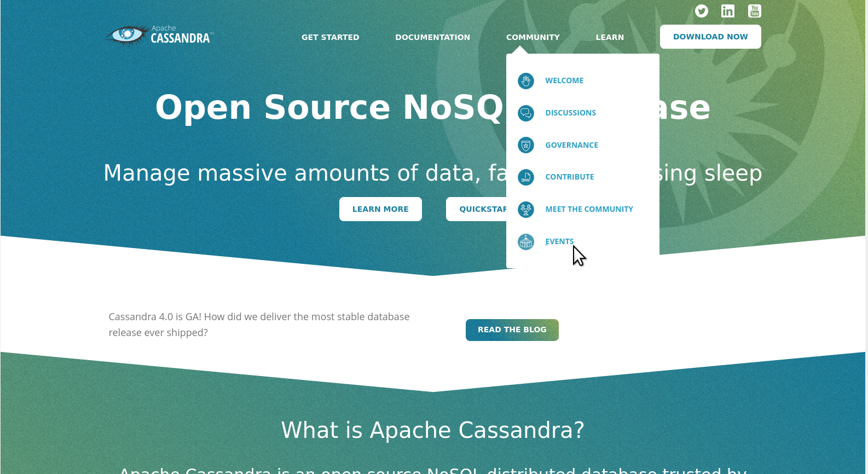Click the 'What is Apache Cassandra?' heading

click(x=433, y=430)
